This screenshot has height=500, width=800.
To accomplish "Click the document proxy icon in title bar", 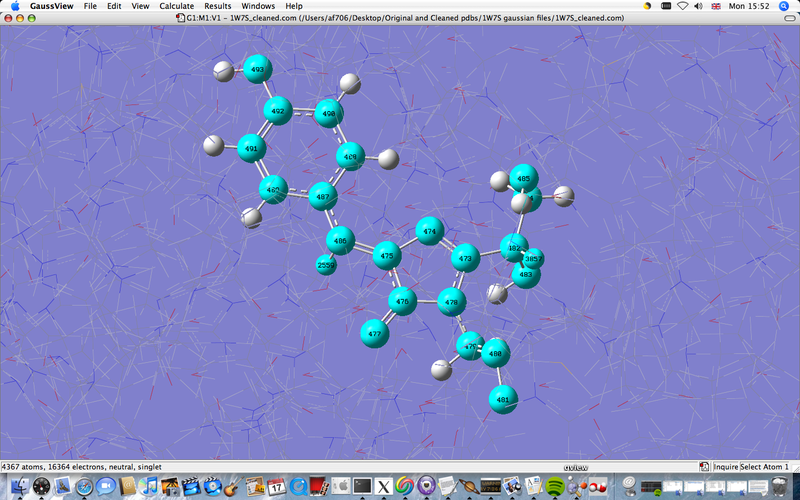I will (179, 18).
